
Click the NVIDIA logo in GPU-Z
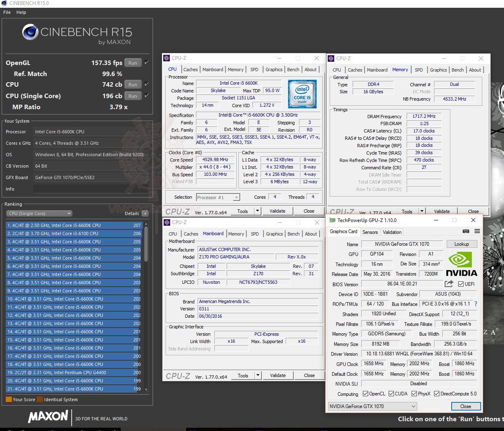(461, 264)
